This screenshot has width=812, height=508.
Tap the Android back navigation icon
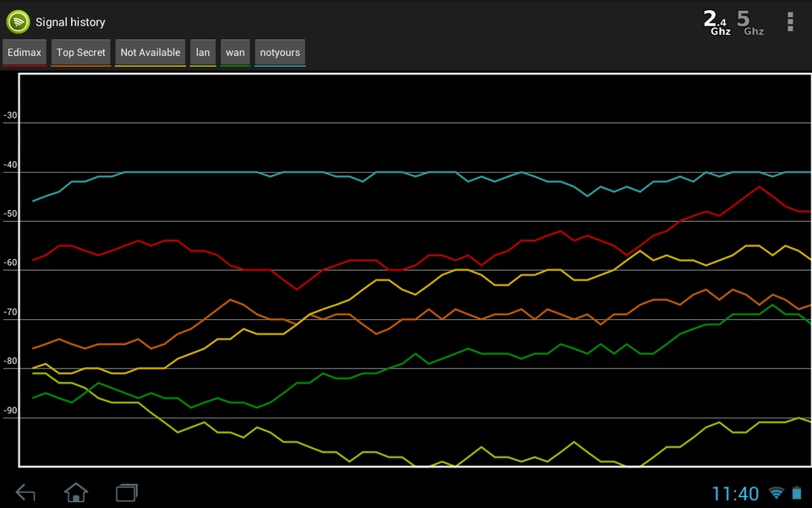click(x=25, y=492)
